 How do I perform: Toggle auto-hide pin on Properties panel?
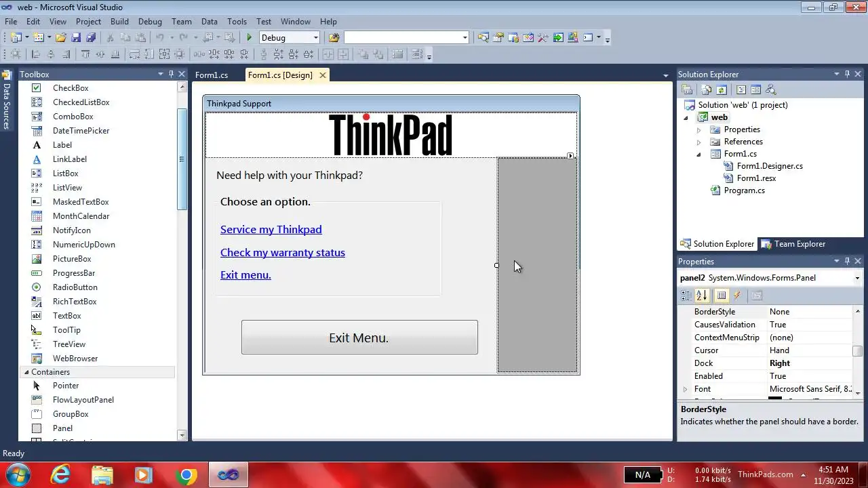click(x=847, y=261)
